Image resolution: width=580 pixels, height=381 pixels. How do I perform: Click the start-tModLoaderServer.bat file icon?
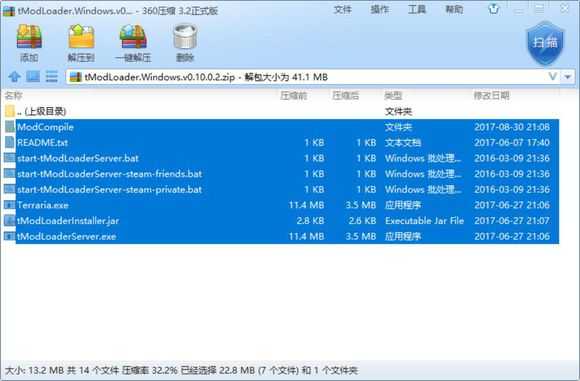[x=10, y=158]
